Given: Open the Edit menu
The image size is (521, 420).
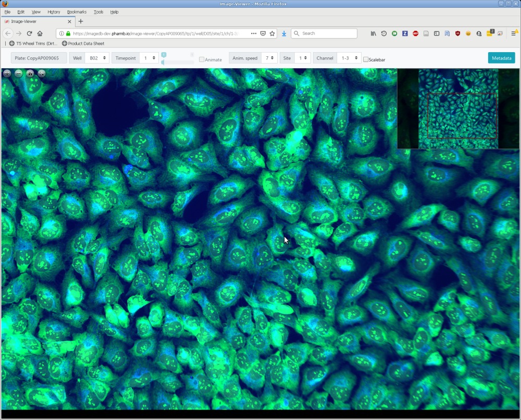Looking at the screenshot, I should (x=21, y=12).
